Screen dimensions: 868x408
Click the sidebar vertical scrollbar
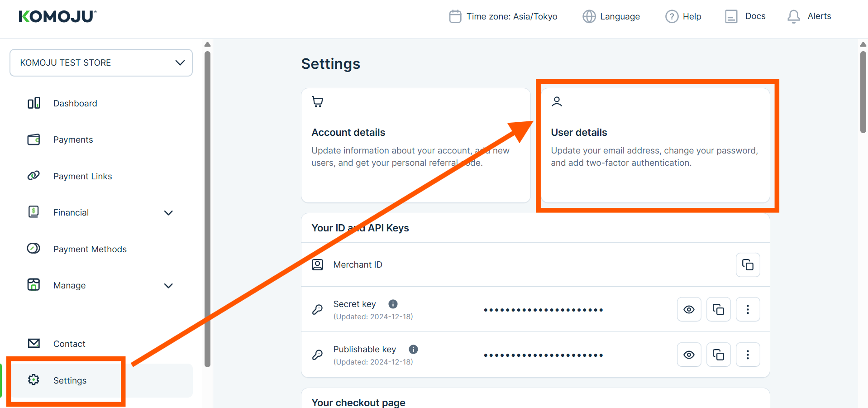[207, 208]
